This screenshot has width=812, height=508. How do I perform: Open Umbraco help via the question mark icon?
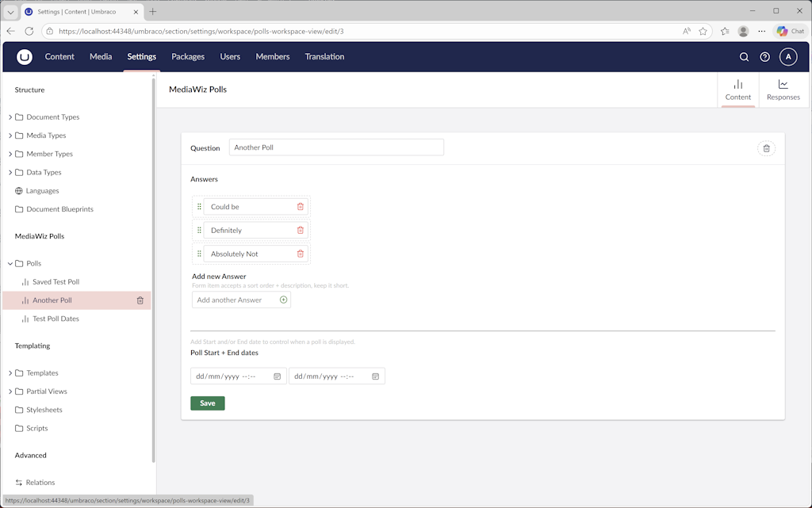[x=764, y=56]
